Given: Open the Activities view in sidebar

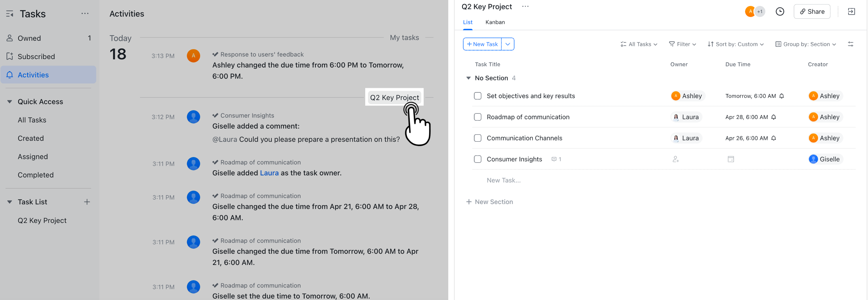Looking at the screenshot, I should coord(33,75).
